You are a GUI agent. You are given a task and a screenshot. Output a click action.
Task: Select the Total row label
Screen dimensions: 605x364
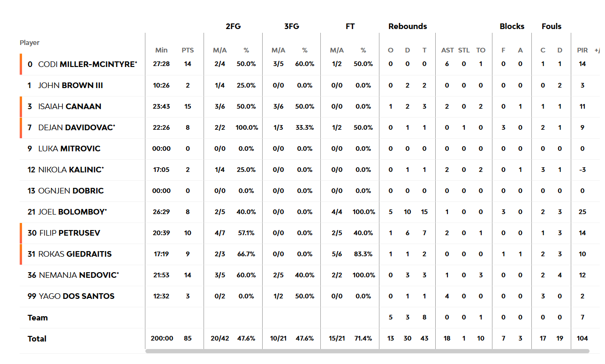click(x=37, y=339)
